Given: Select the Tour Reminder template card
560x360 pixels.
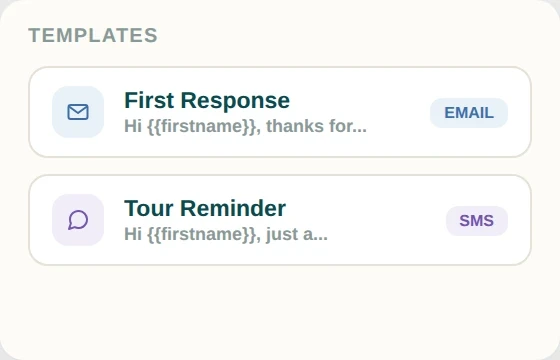Looking at the screenshot, I should (280, 220).
